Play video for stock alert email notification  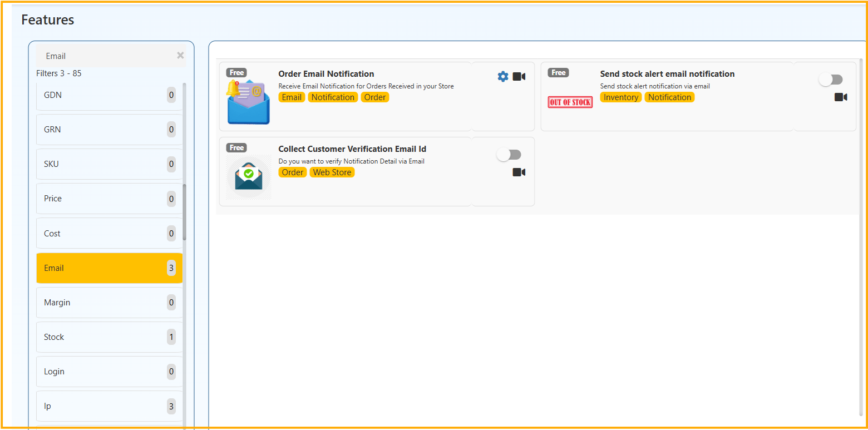840,97
